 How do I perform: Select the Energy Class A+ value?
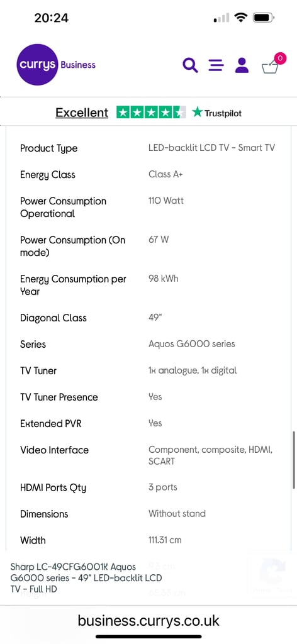[165, 175]
